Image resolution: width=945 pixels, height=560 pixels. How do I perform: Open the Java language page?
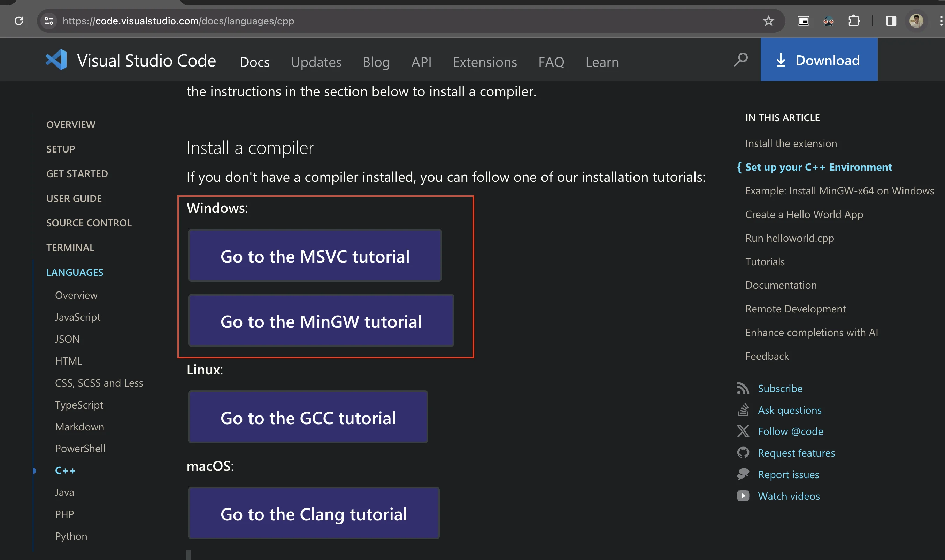click(x=64, y=492)
